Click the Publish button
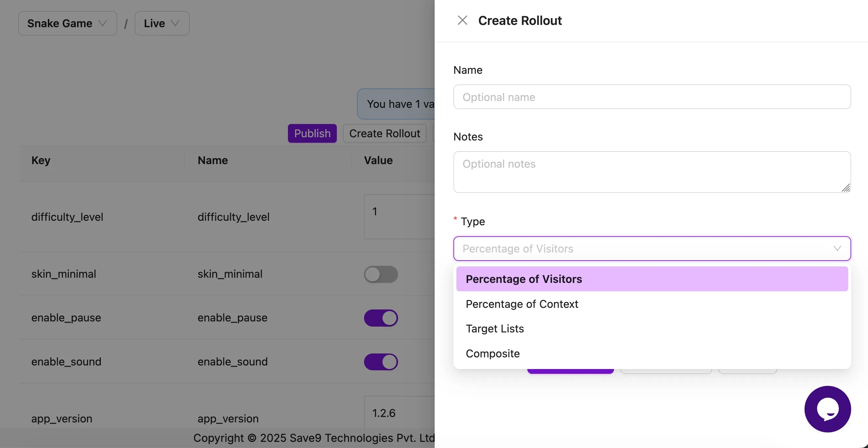Viewport: 868px width, 448px height. click(312, 133)
